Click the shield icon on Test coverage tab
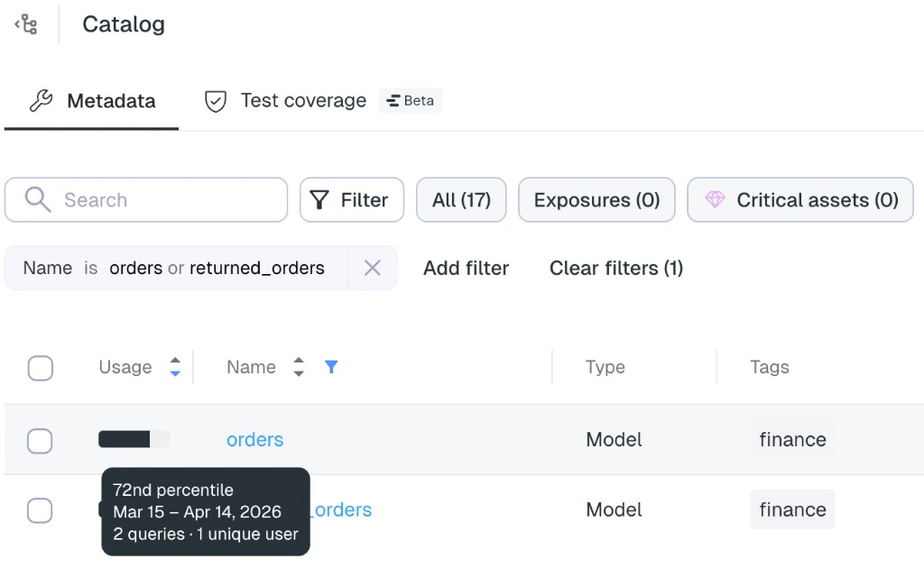This screenshot has height=568, width=924. (215, 101)
